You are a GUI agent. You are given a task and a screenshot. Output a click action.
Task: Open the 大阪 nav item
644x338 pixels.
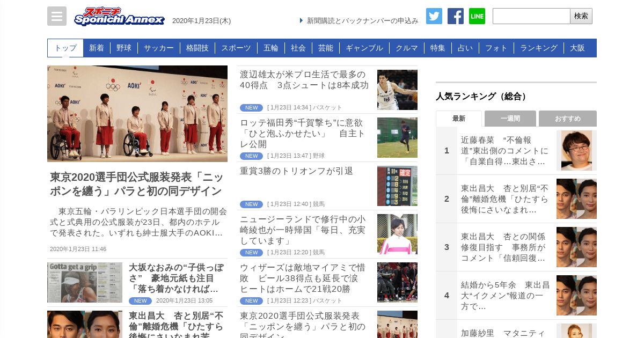577,48
